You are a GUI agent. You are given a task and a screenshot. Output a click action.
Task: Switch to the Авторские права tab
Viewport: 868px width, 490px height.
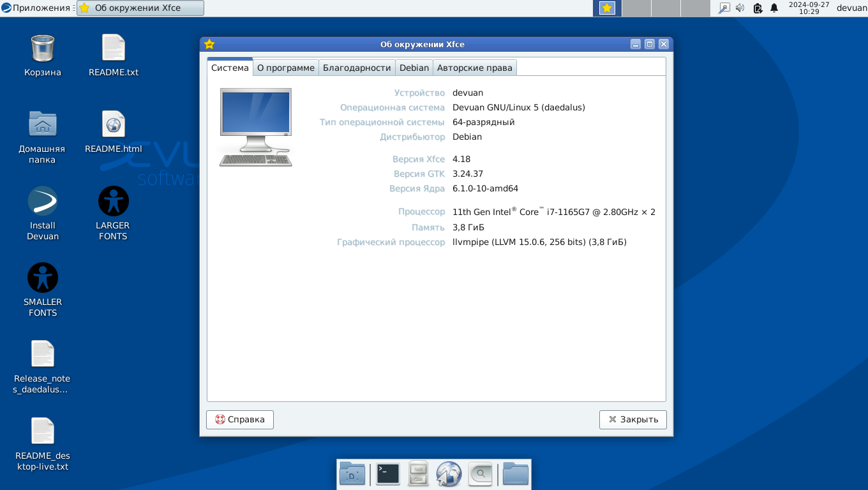click(474, 68)
